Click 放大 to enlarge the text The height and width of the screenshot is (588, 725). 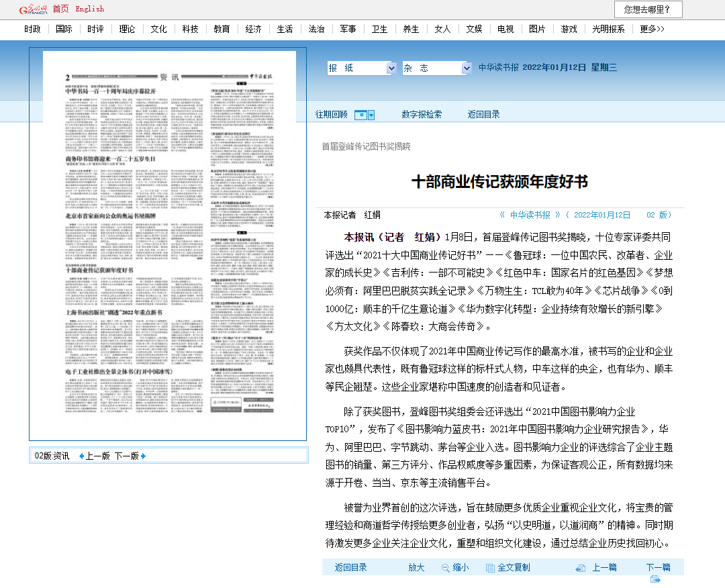[417, 568]
